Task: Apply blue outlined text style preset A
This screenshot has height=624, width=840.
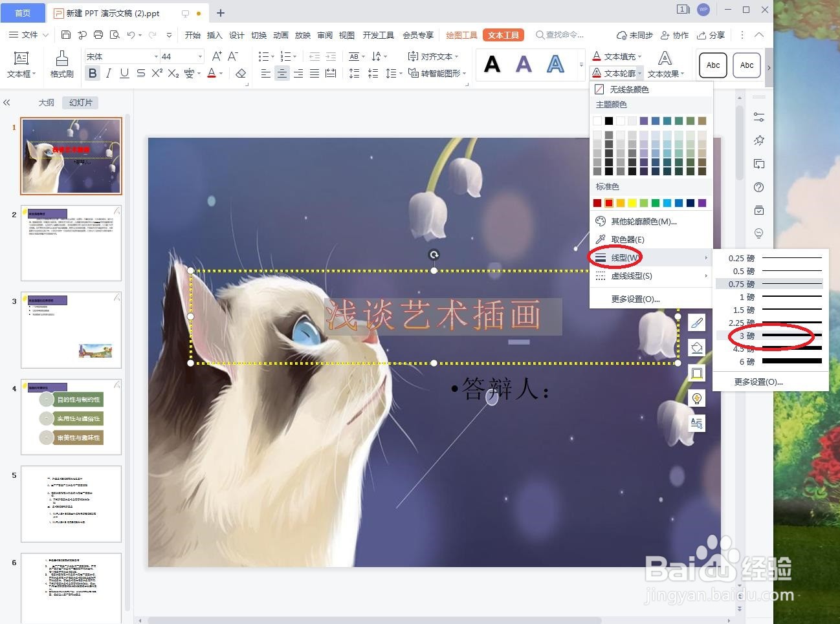Action: [x=555, y=64]
